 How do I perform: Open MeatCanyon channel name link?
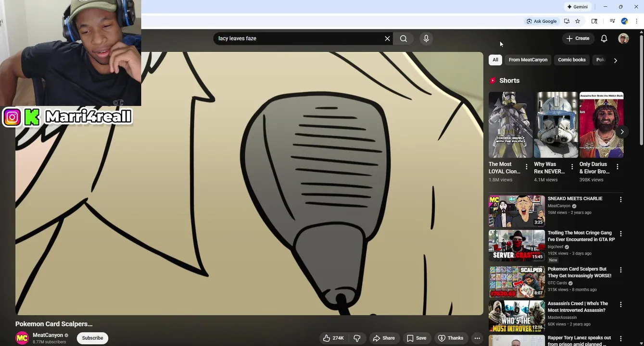48,335
